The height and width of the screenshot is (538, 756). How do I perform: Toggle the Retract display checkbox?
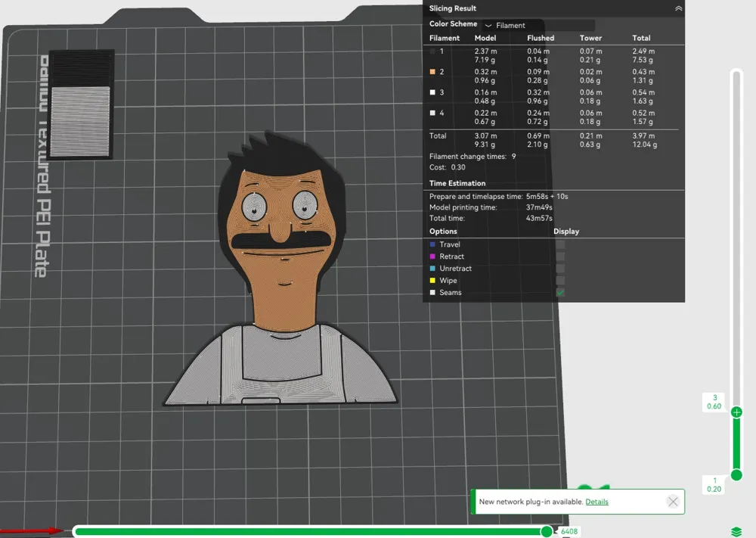pos(560,257)
